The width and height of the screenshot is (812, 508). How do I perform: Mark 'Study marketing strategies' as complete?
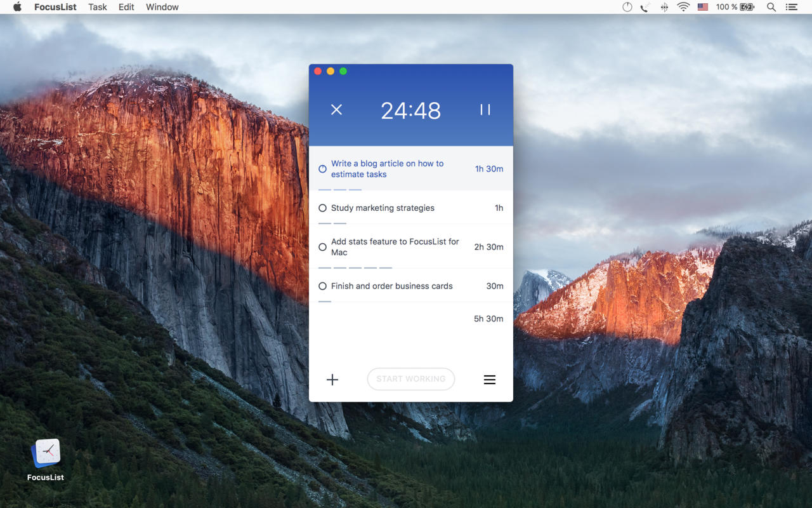click(322, 208)
